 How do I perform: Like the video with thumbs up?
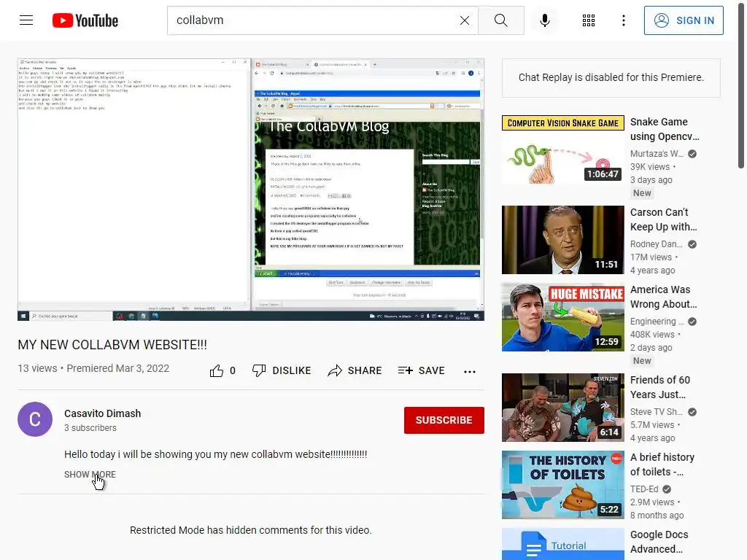[216, 371]
